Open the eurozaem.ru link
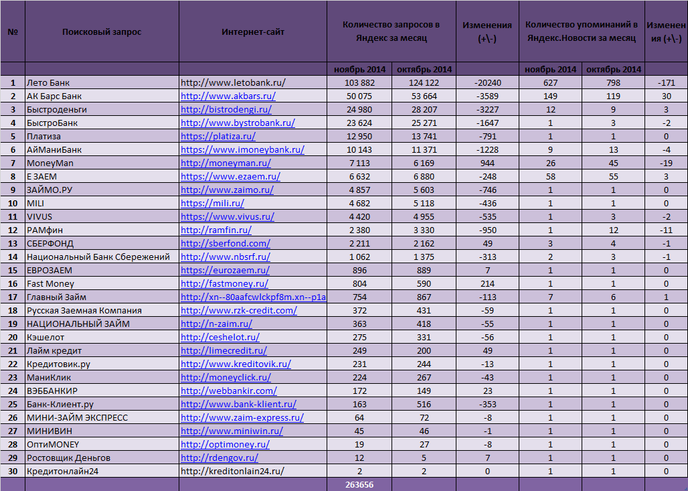Screen dimensions: 688x491 click(225, 270)
